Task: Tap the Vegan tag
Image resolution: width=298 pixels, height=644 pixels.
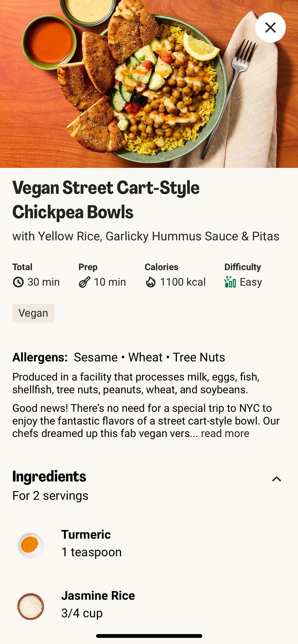Action: [33, 313]
